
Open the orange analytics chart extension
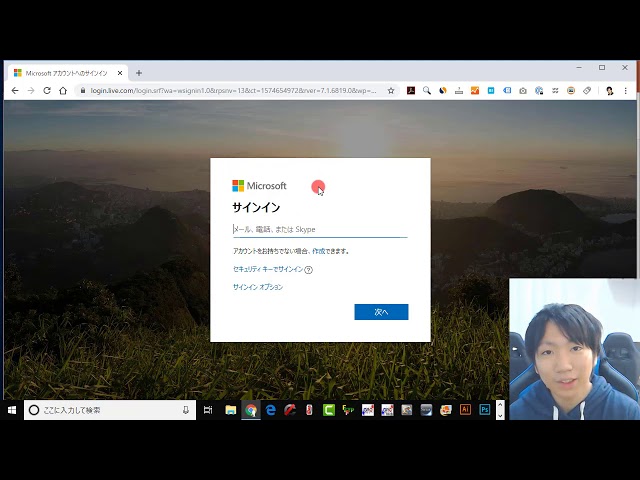(475, 91)
